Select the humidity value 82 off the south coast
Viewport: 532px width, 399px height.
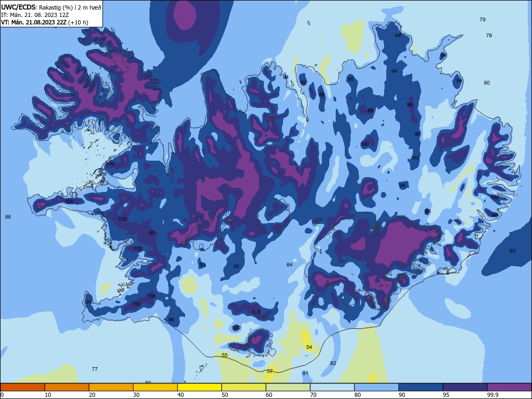(x=333, y=363)
